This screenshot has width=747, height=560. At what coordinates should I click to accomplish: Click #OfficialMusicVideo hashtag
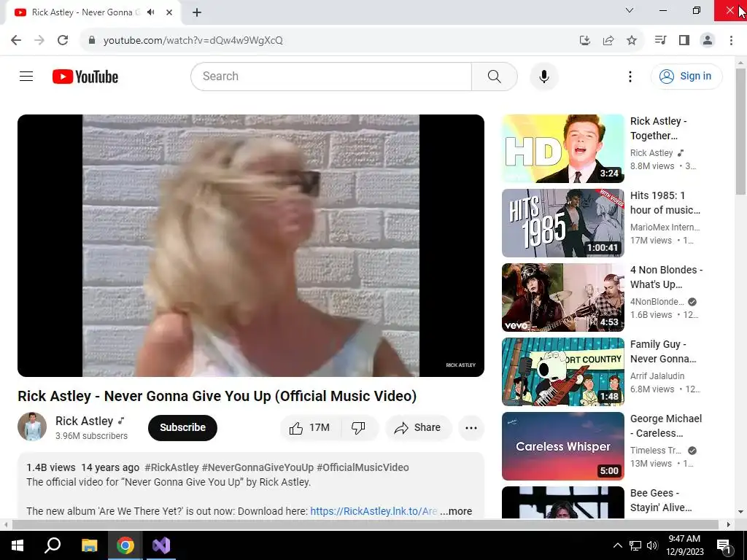point(363,467)
